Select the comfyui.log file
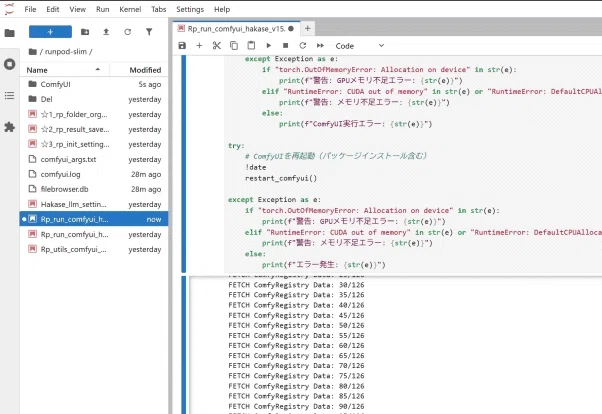602x414 pixels. pyautogui.click(x=94, y=174)
